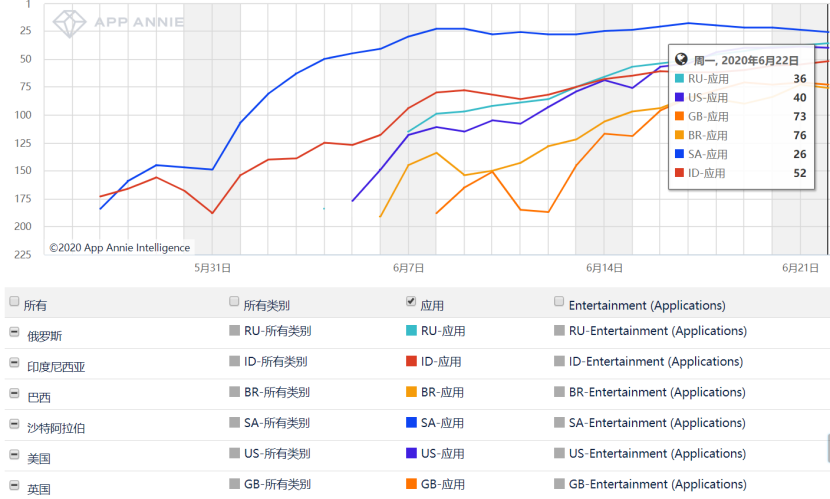
Task: Collapse the 印度尼西亚 row
Action: pyautogui.click(x=14, y=364)
